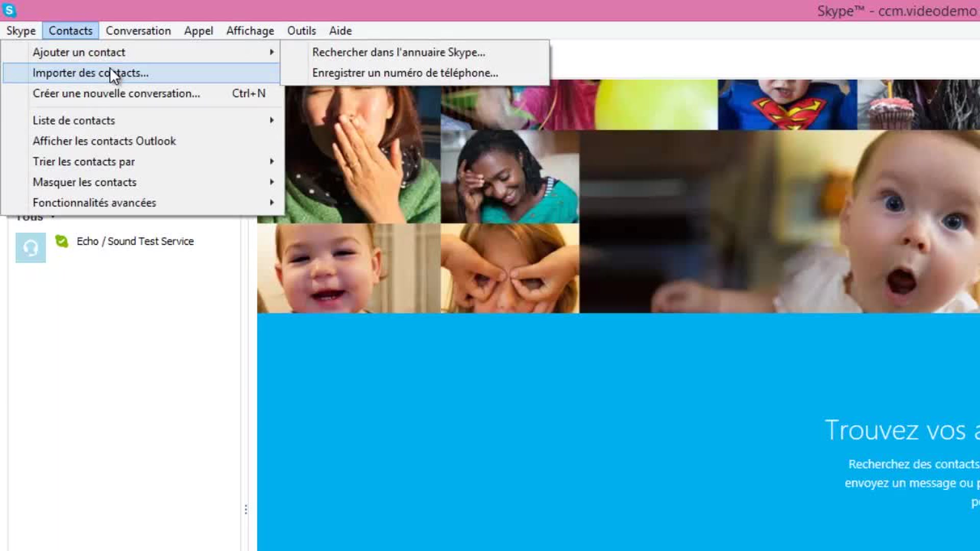The image size is (980, 551).
Task: Expand the Ajouter un contact submenu
Action: pyautogui.click(x=79, y=52)
